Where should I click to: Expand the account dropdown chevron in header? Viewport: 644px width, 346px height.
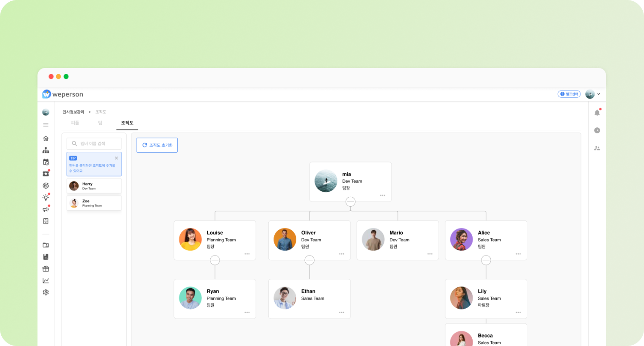tap(598, 94)
